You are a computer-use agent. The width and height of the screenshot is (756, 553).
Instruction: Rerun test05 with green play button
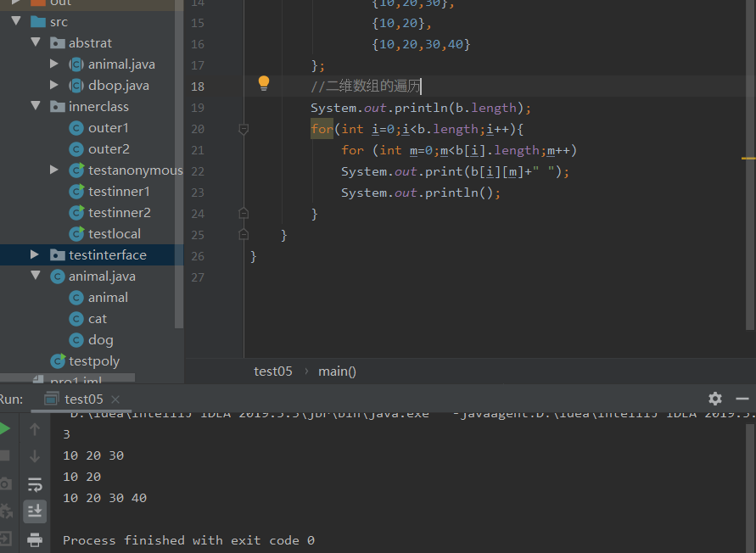coord(5,428)
